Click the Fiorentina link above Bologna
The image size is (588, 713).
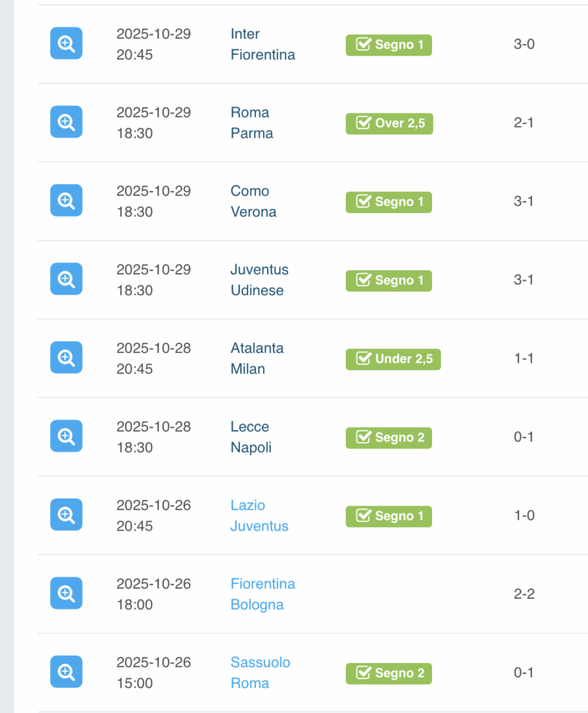(262, 583)
